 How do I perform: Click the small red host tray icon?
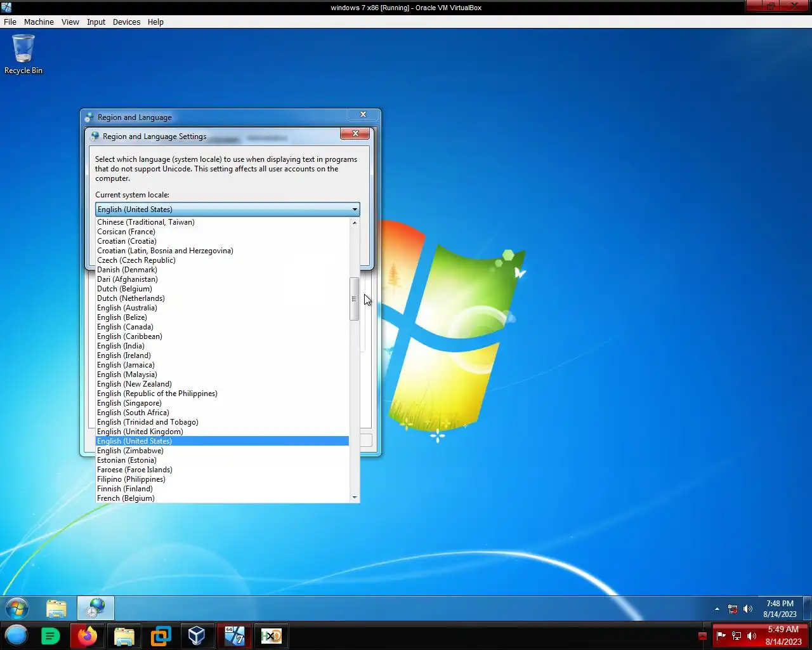pos(702,636)
